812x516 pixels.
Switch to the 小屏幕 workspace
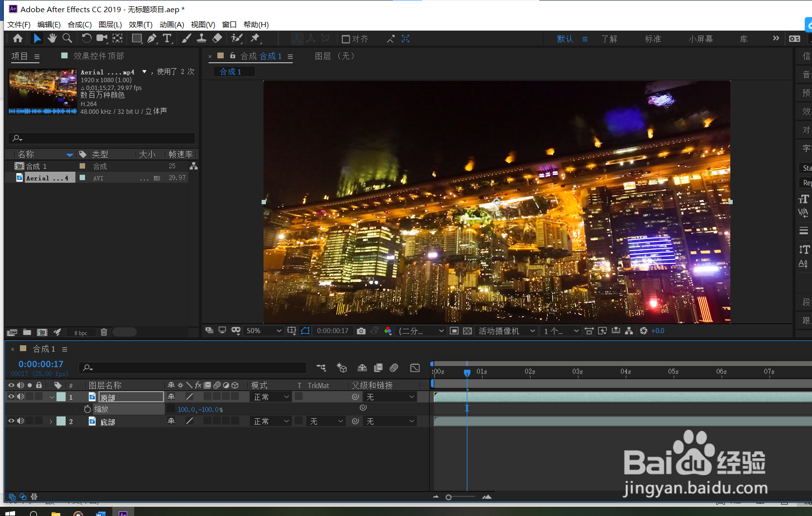point(701,39)
